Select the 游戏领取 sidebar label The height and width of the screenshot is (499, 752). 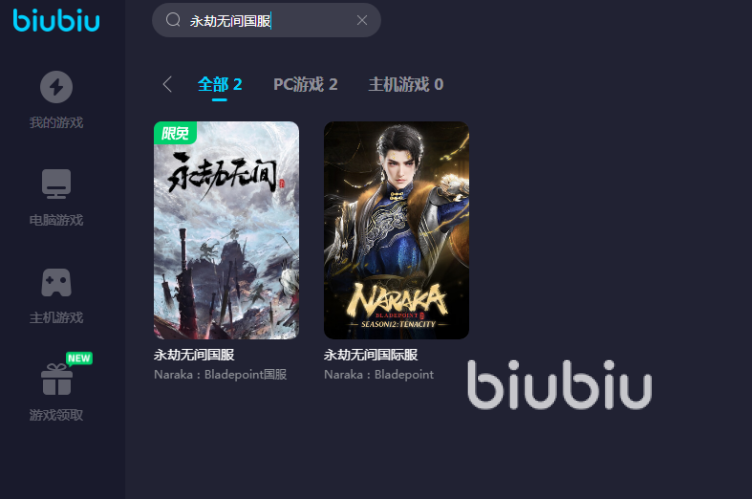pyautogui.click(x=56, y=415)
